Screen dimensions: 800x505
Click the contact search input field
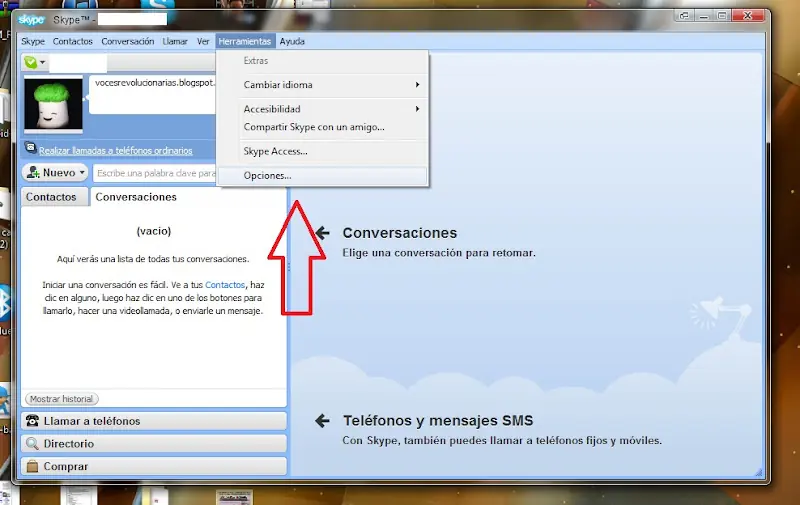coord(155,173)
